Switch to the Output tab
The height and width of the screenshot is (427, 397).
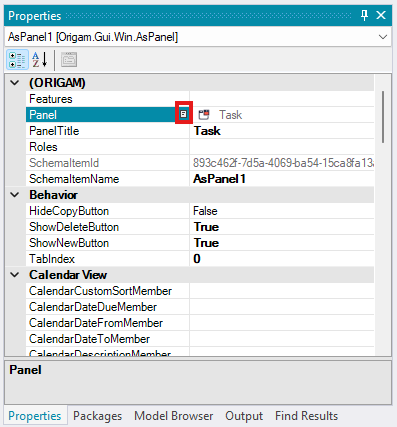tap(244, 416)
